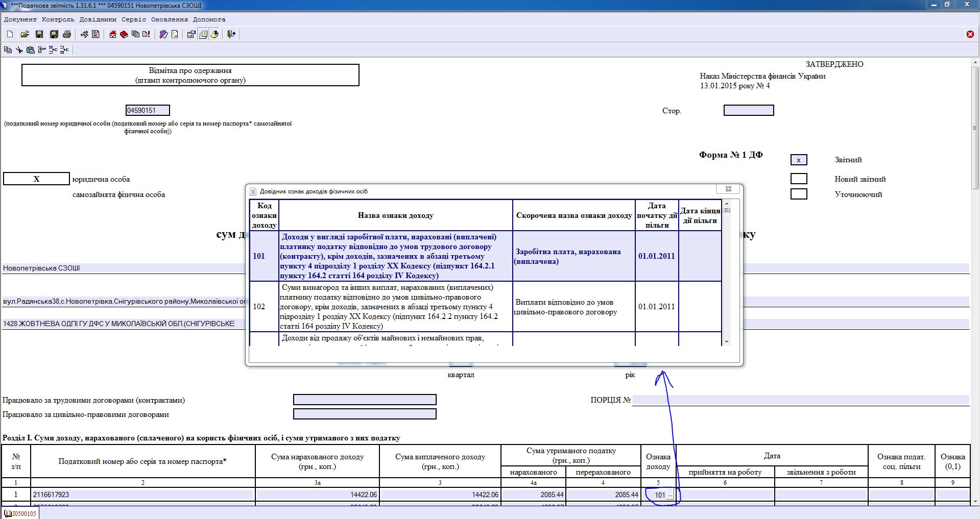Click the scissors cut icon
The height and width of the screenshot is (519, 980).
click(19, 50)
